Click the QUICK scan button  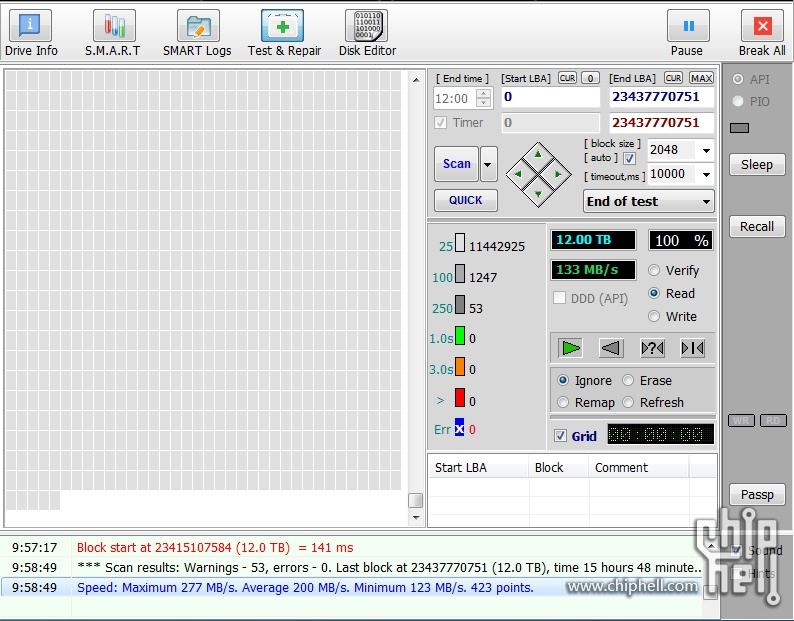coord(466,200)
